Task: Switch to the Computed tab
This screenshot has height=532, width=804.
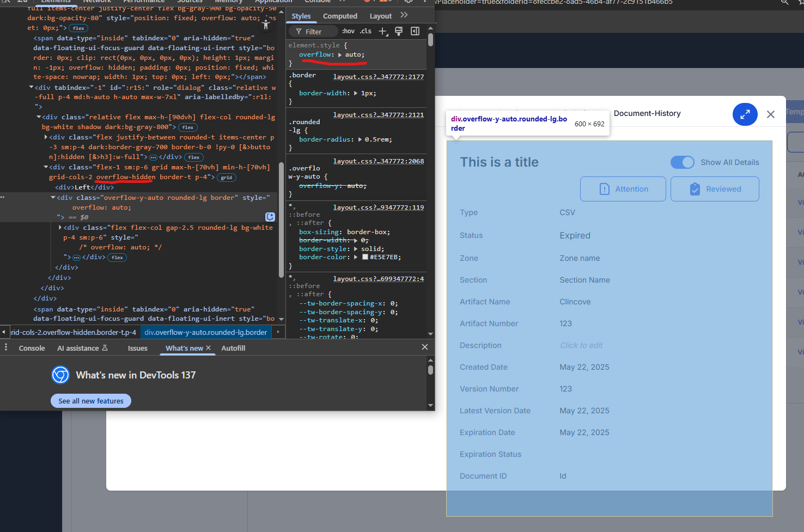Action: tap(340, 16)
